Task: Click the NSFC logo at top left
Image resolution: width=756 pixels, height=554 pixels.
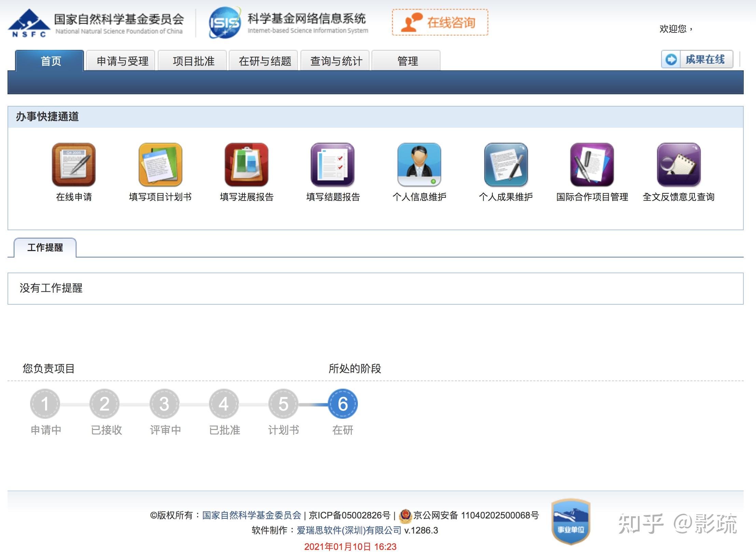Action: coord(29,23)
